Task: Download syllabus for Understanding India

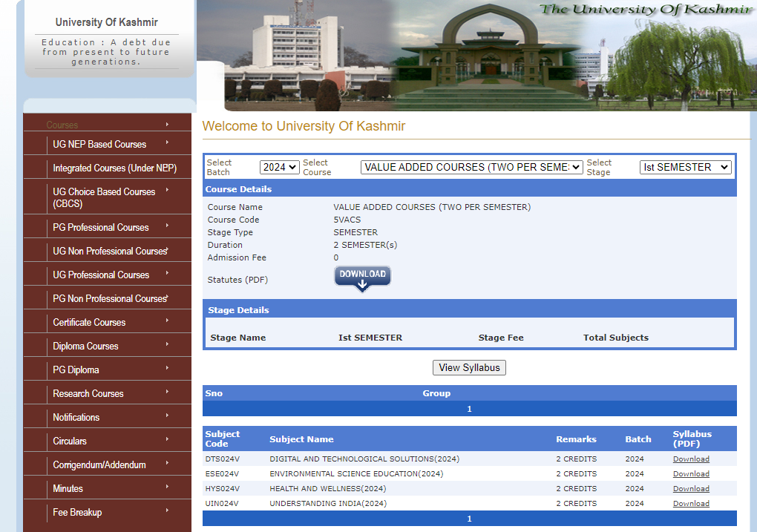Action: click(x=691, y=504)
